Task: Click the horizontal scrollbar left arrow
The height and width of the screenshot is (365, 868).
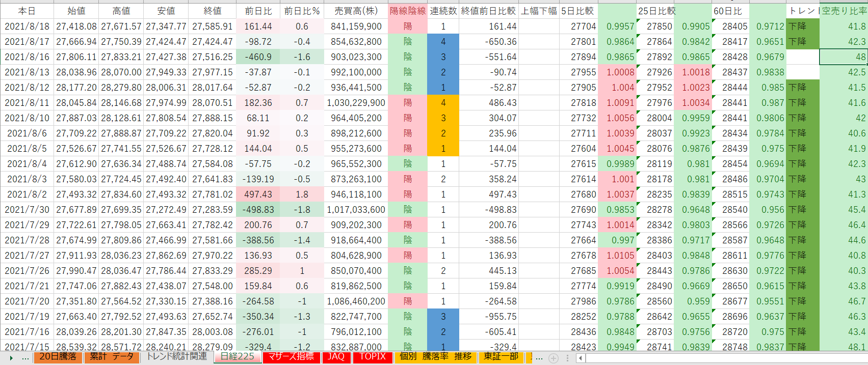Action: (x=581, y=358)
